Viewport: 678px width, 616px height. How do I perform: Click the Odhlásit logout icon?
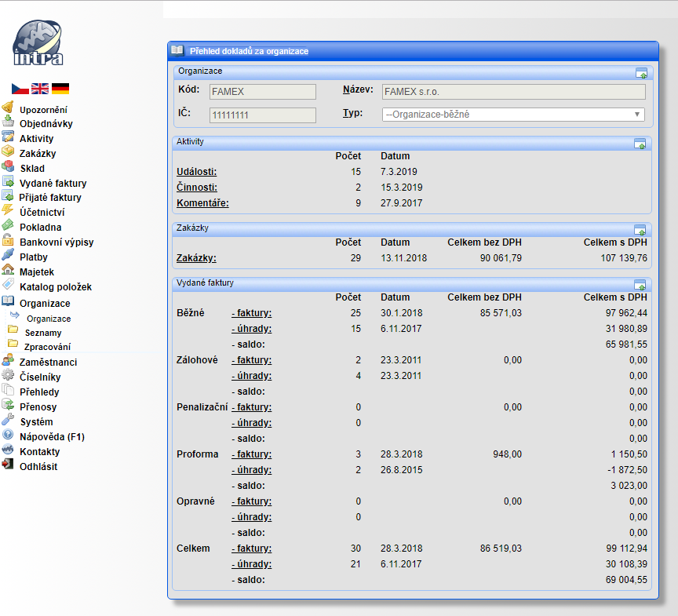coord(8,466)
